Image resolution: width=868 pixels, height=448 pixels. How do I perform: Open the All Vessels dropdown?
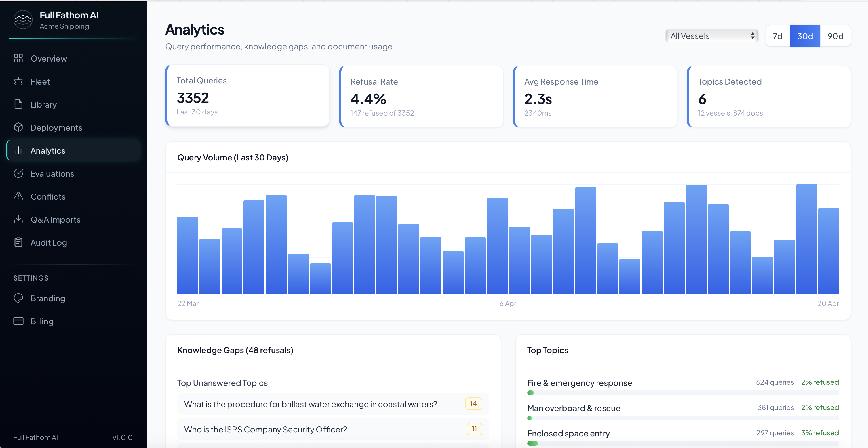pyautogui.click(x=712, y=36)
